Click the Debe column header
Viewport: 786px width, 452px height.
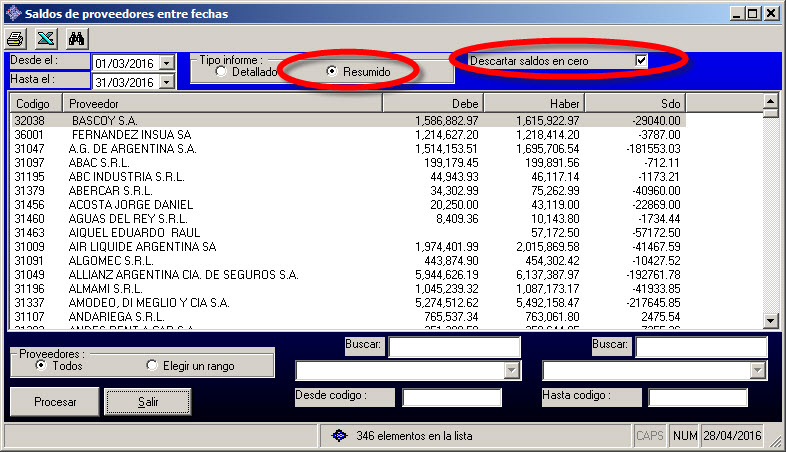[x=433, y=103]
